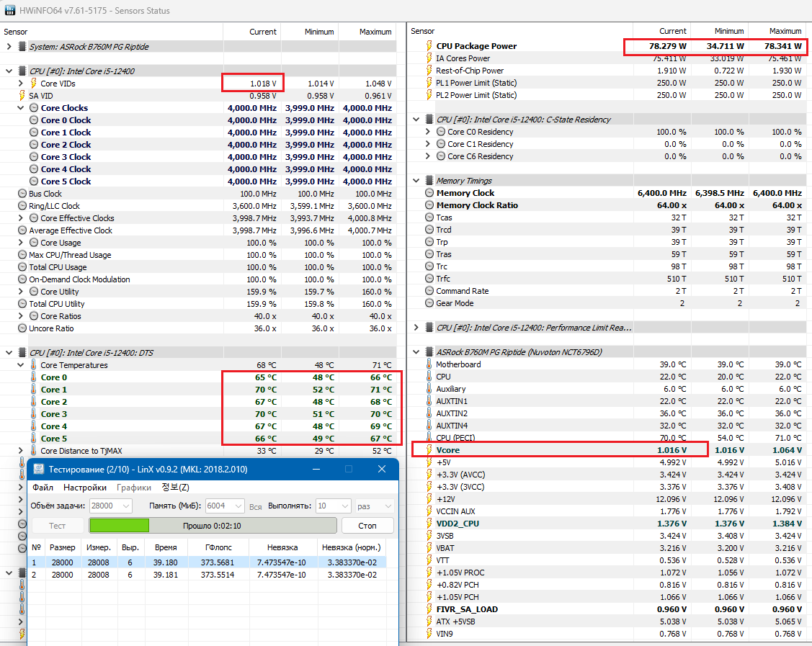The height and width of the screenshot is (646, 812).
Task: Click the lightning icon next to Vcore
Action: coord(428,450)
